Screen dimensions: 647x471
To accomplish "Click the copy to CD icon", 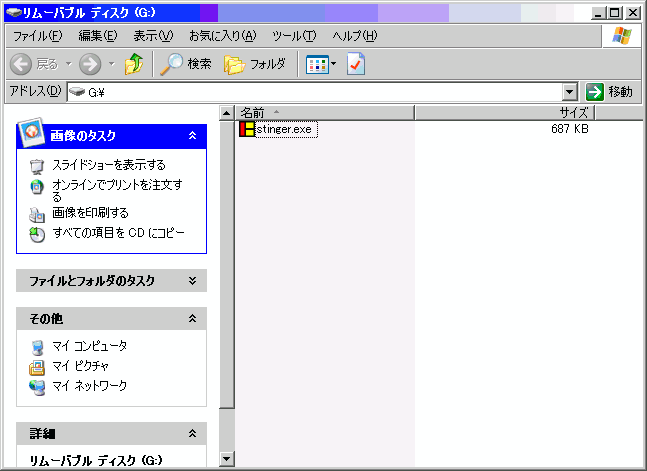I will click(37, 234).
